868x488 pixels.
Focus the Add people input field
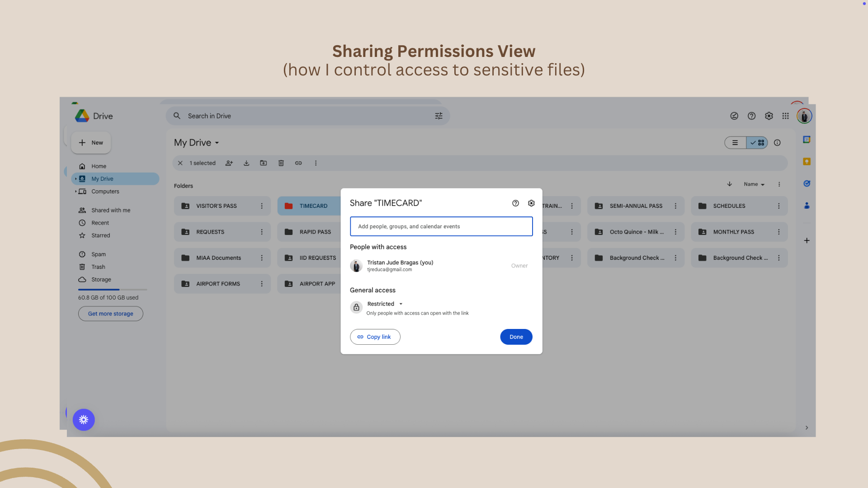pyautogui.click(x=441, y=227)
